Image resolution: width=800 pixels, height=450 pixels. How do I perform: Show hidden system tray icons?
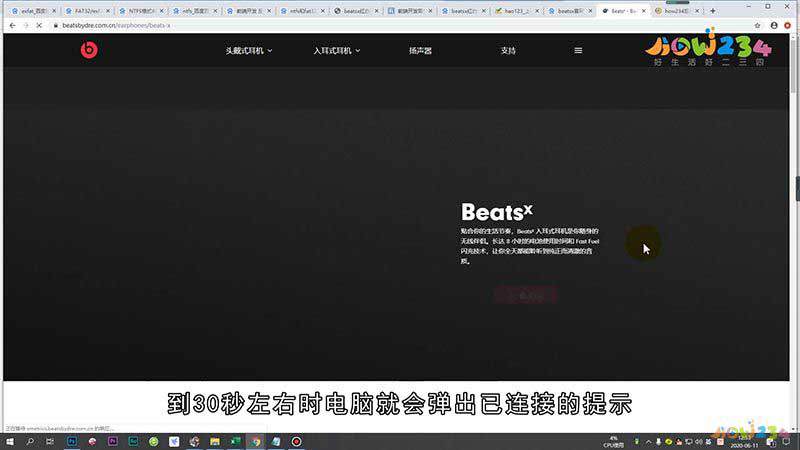[648, 442]
